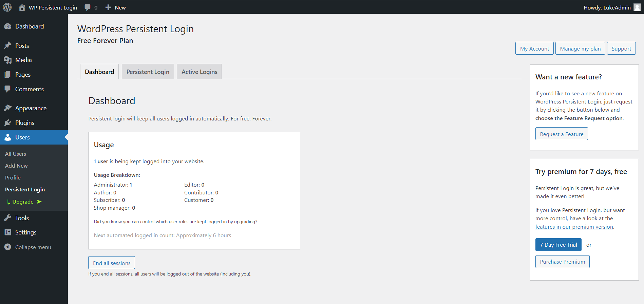Click the green Upgrade arrow icon
Screen dimensions: 644x304
[x=39, y=202]
